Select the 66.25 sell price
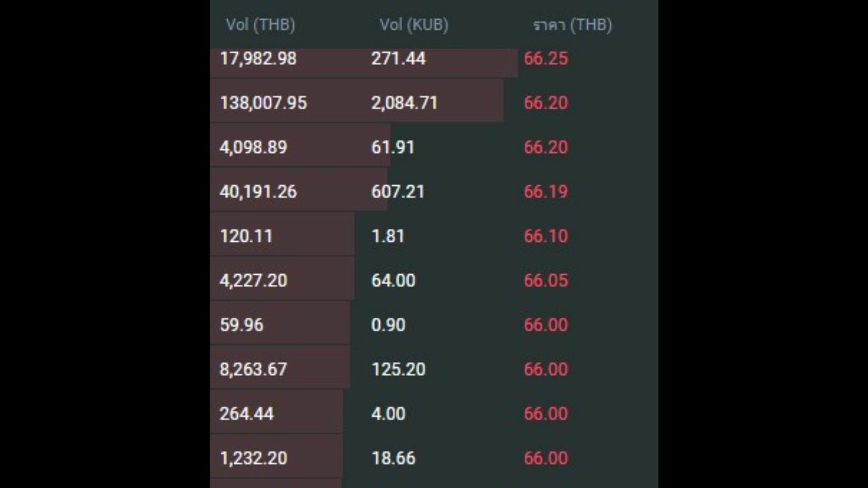868x488 pixels. pyautogui.click(x=546, y=59)
